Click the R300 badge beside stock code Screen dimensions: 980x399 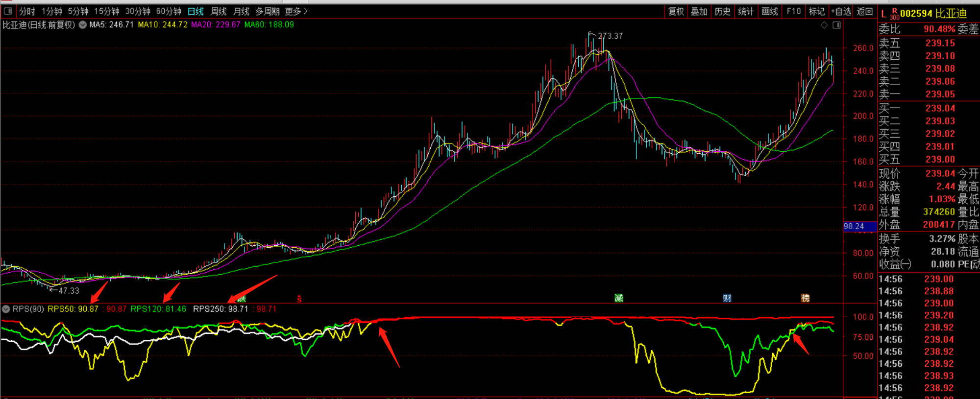(x=894, y=14)
